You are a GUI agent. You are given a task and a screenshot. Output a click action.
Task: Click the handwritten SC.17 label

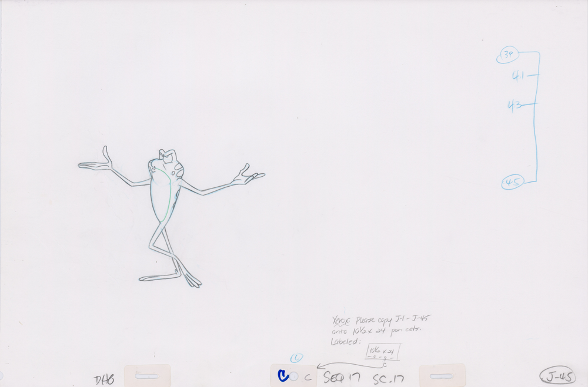pyautogui.click(x=387, y=378)
